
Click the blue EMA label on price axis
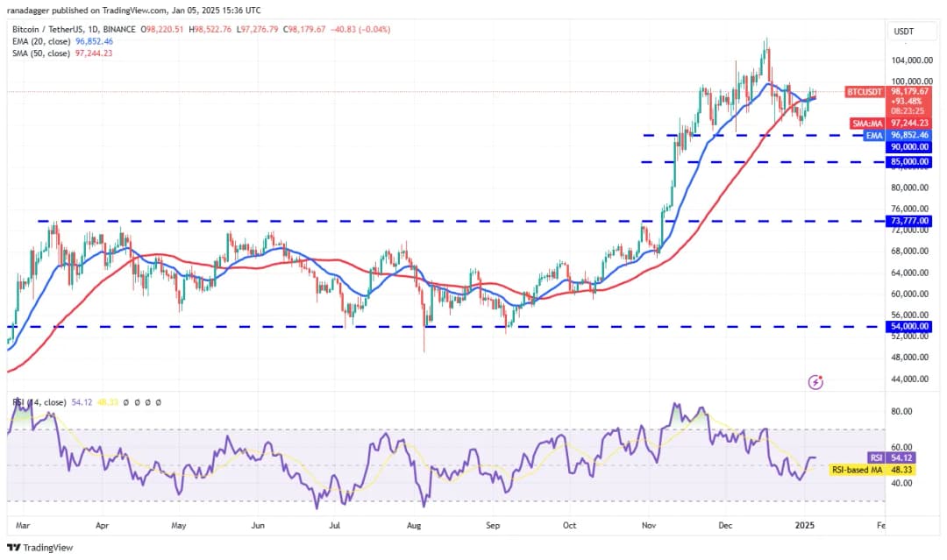[874, 135]
